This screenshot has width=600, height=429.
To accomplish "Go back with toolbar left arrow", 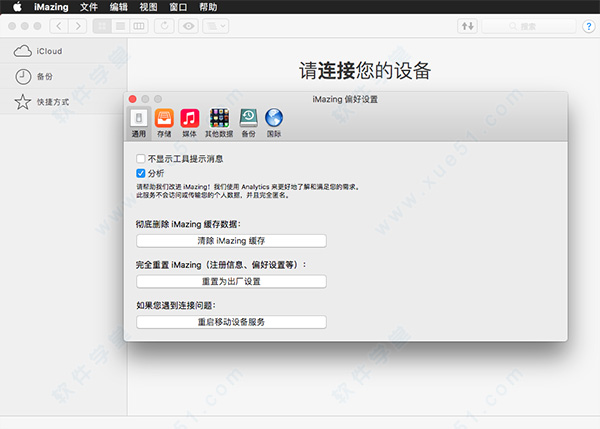I will [x=59, y=26].
